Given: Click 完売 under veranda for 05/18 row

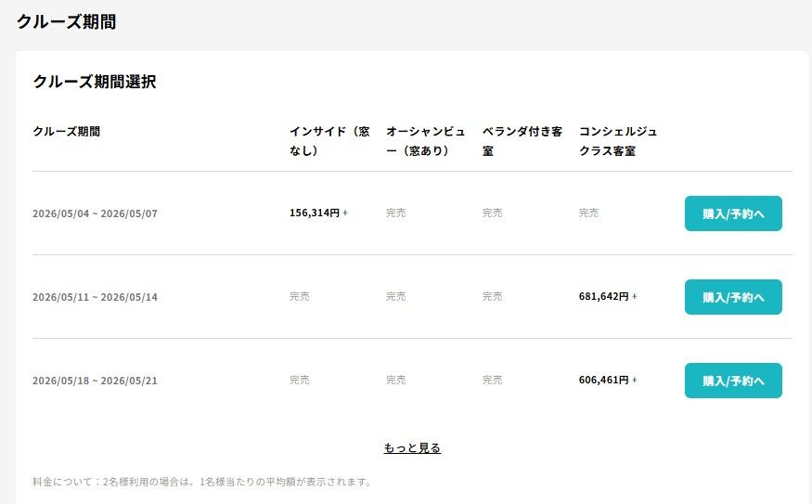Looking at the screenshot, I should [x=492, y=380].
